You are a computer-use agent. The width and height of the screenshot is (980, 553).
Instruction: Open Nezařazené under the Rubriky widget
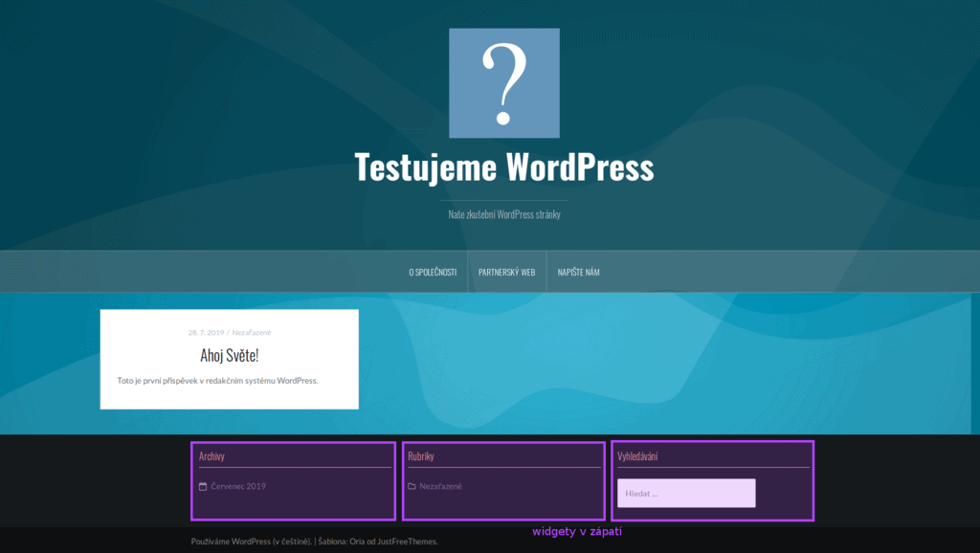tap(440, 486)
